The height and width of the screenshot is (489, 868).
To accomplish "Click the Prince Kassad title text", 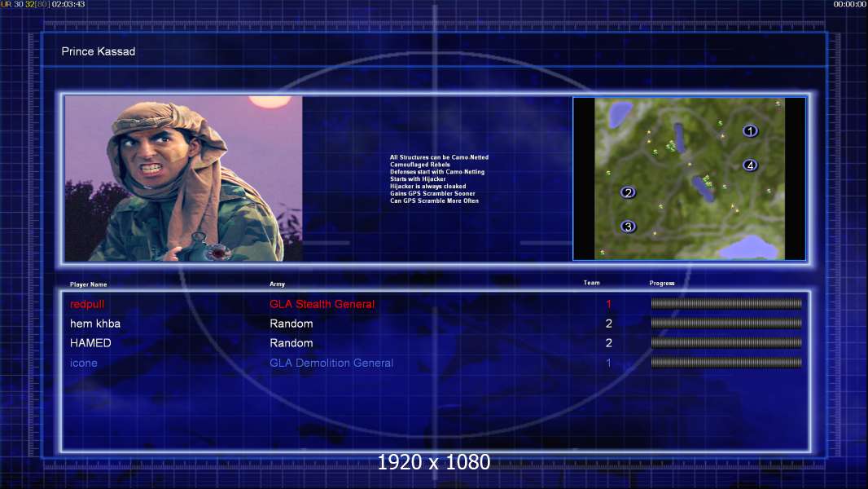I will point(99,51).
